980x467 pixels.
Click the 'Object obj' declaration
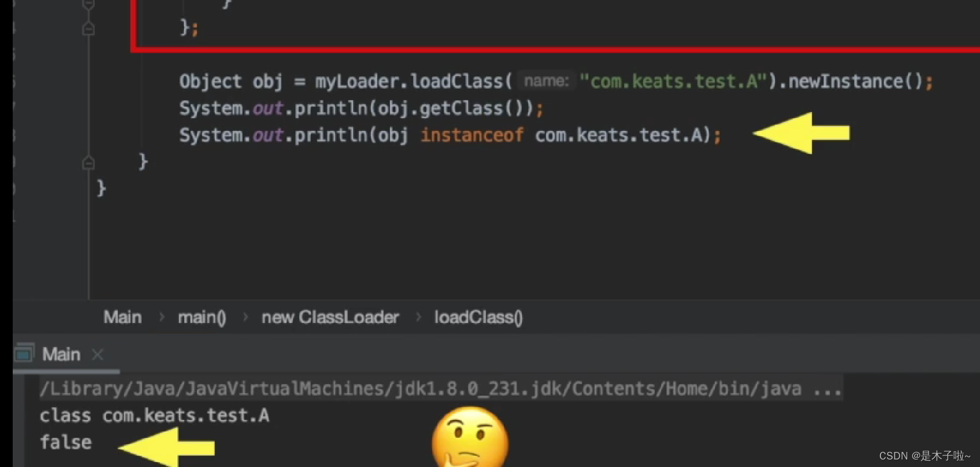(x=231, y=81)
